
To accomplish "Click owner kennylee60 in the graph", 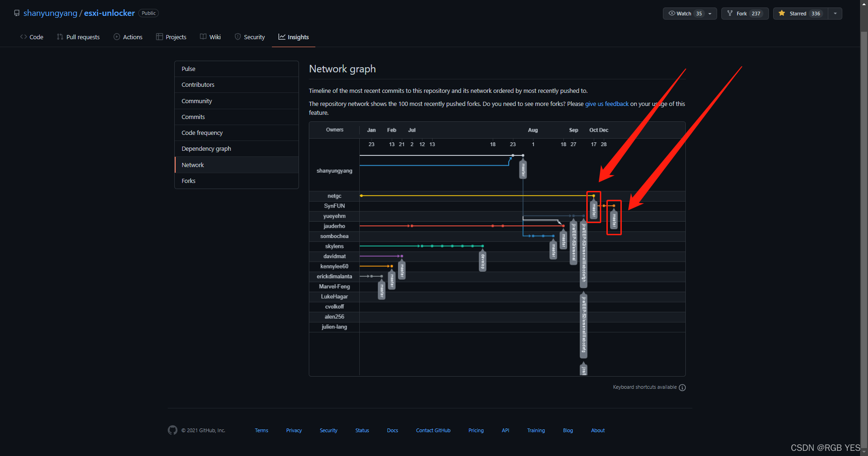I will [x=334, y=267].
